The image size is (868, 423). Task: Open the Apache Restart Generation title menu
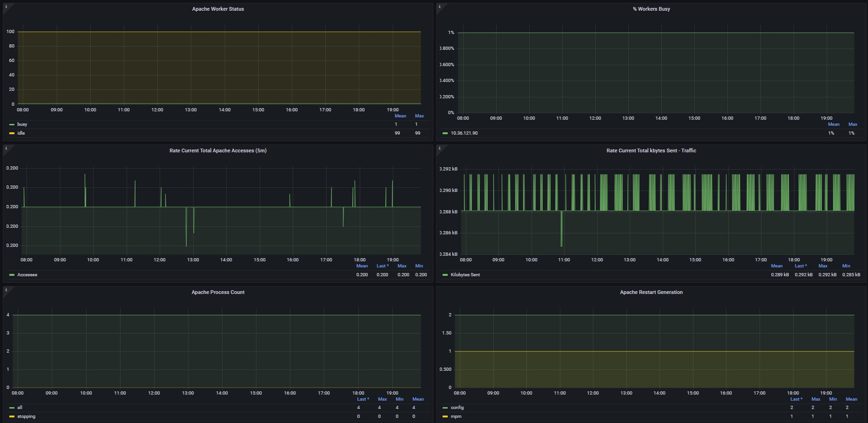point(651,292)
